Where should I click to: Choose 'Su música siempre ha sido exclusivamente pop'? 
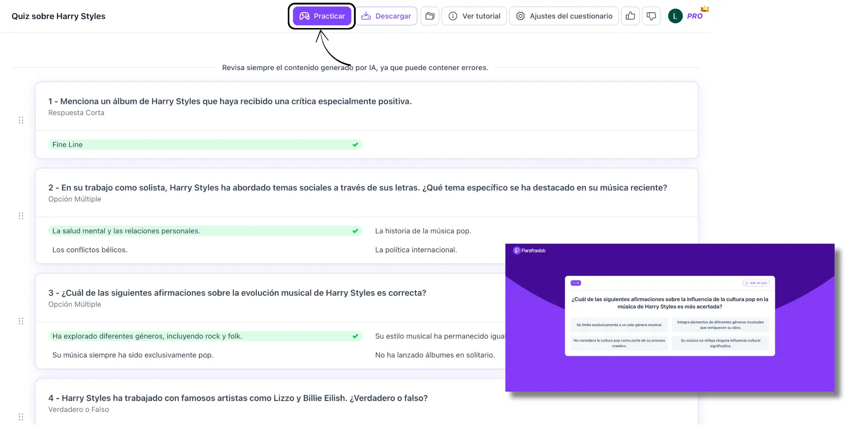(x=133, y=355)
